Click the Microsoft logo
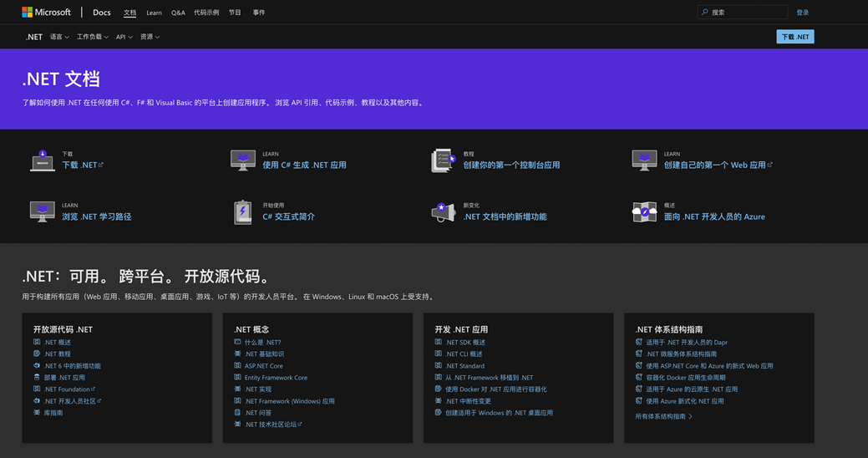This screenshot has height=458, width=868. tap(46, 13)
